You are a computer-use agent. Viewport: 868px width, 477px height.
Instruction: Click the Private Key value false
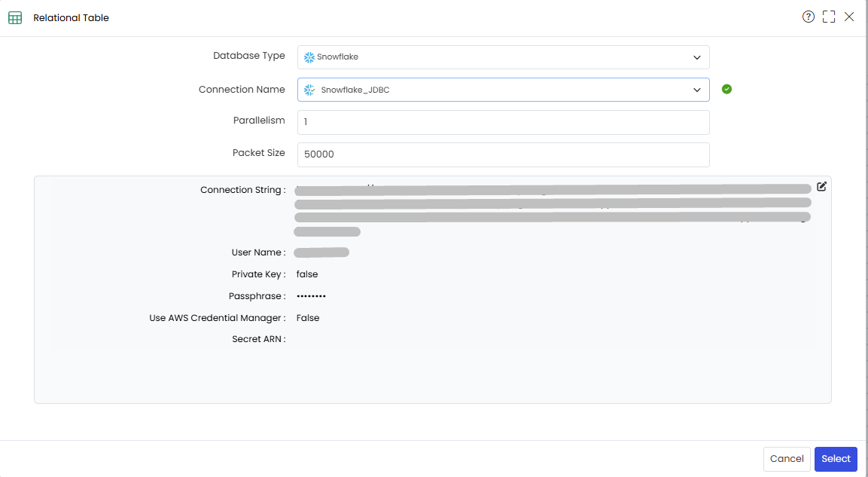pyautogui.click(x=307, y=274)
